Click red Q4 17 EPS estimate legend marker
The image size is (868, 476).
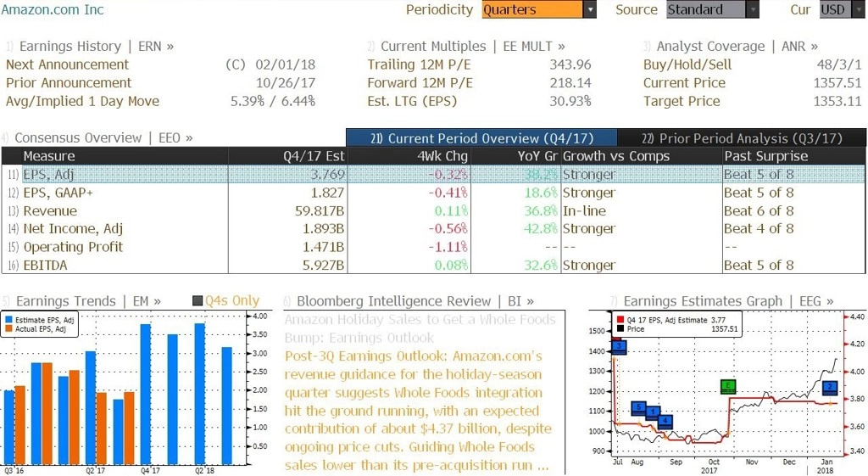pos(620,320)
